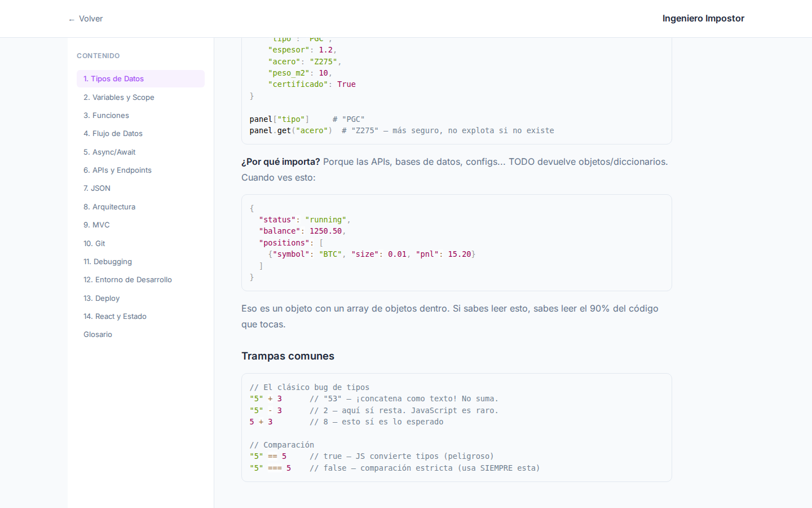812x508 pixels.
Task: Click the "Trampas comunes" heading
Action: 288,356
